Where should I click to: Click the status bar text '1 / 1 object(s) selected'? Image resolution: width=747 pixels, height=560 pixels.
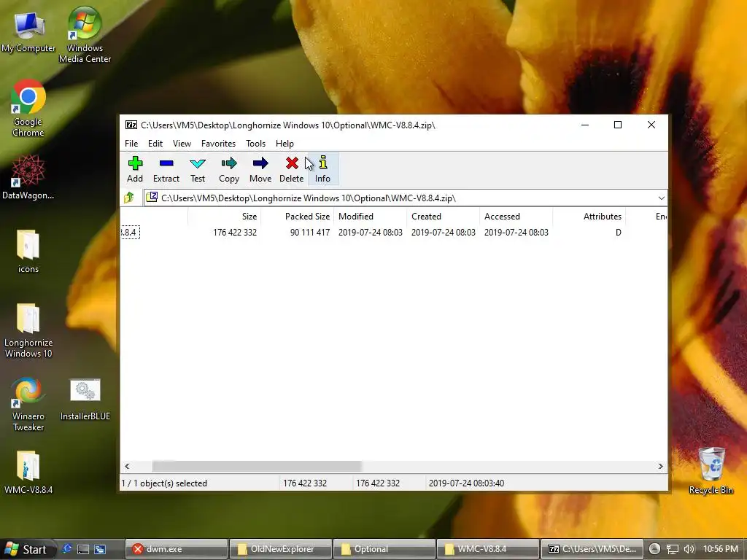click(x=164, y=483)
